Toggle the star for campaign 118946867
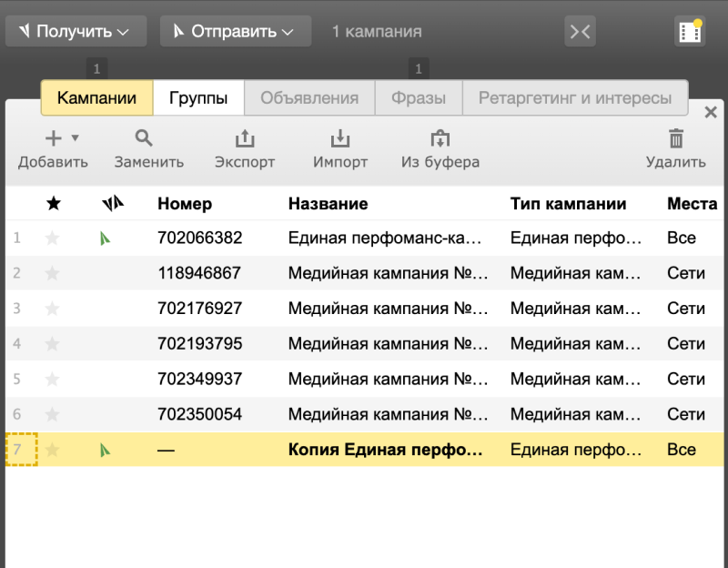 (x=53, y=273)
